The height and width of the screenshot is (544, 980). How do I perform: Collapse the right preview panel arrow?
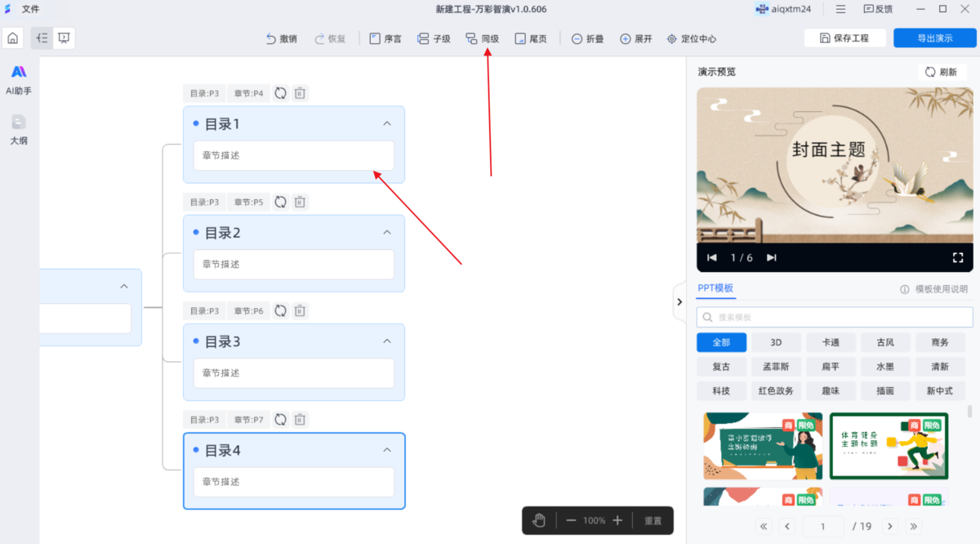679,301
